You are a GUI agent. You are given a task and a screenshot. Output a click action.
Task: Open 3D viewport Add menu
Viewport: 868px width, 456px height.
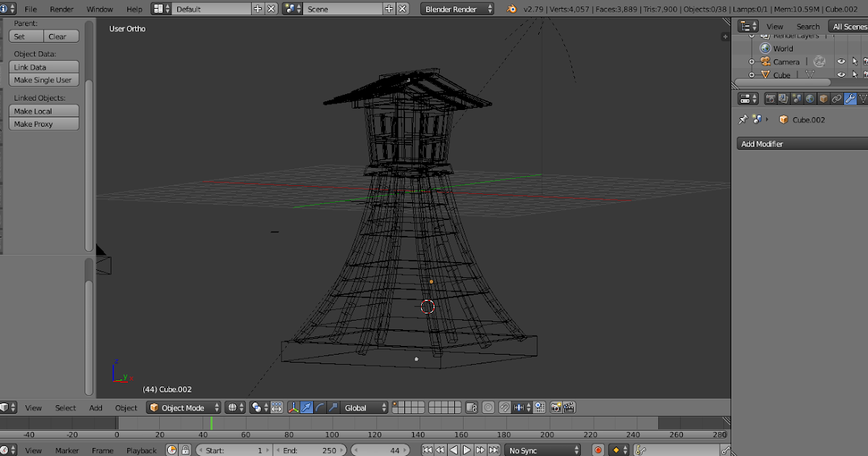[95, 408]
